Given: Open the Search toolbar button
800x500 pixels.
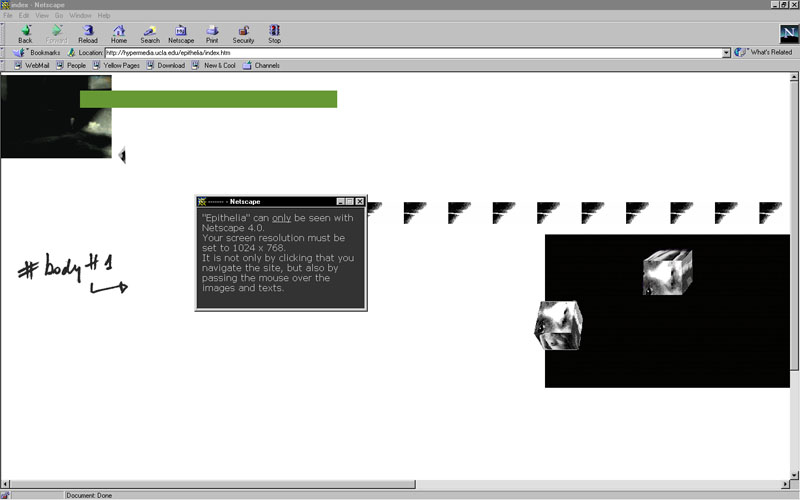Looking at the screenshot, I should [x=150, y=34].
